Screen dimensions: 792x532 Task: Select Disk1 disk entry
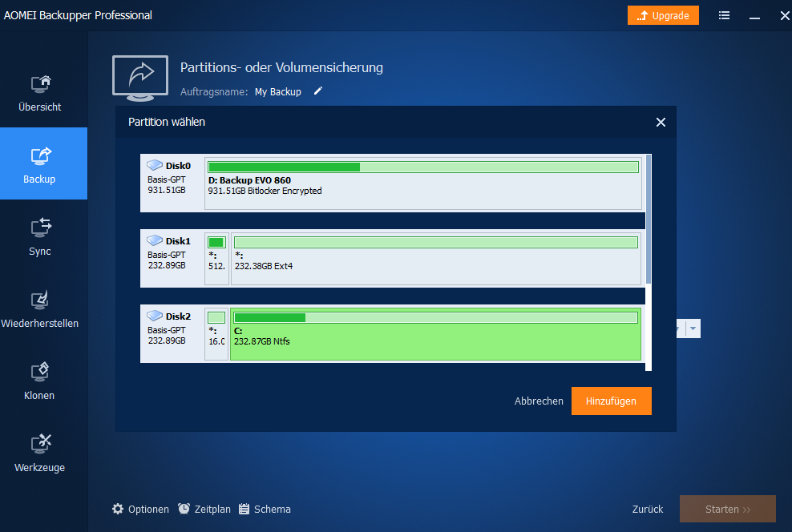tap(172, 258)
